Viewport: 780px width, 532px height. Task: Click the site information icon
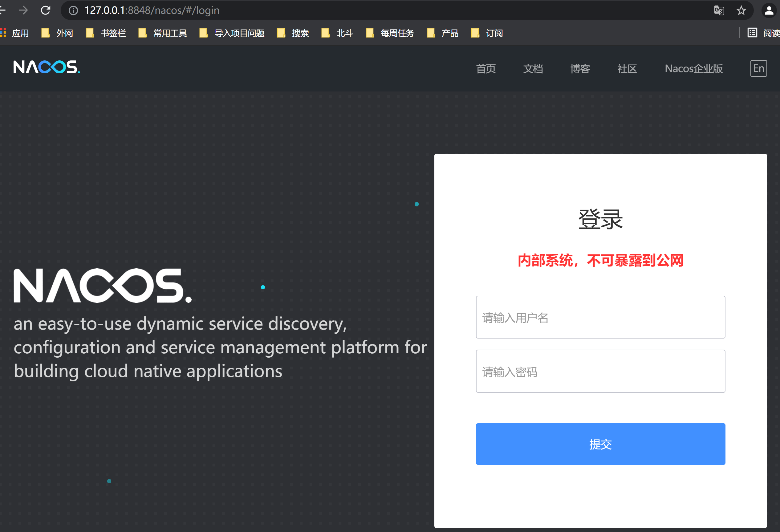point(73,10)
